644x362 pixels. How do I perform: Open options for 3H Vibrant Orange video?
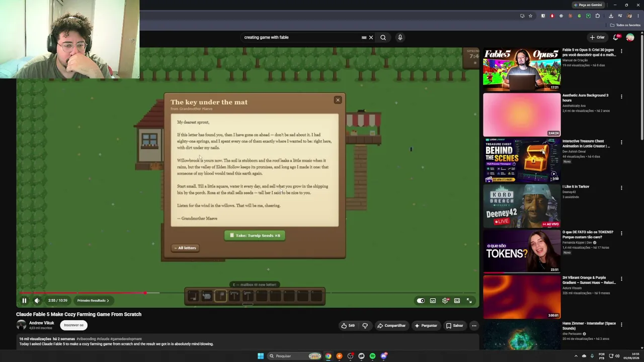pyautogui.click(x=621, y=279)
